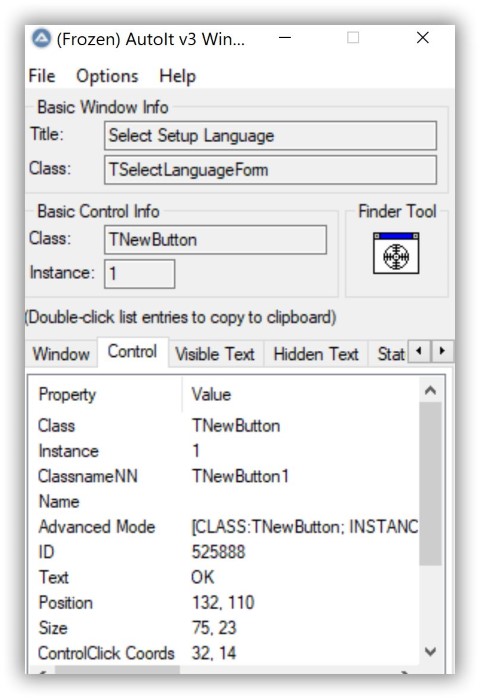Select the Instance row in property list

tap(225, 451)
